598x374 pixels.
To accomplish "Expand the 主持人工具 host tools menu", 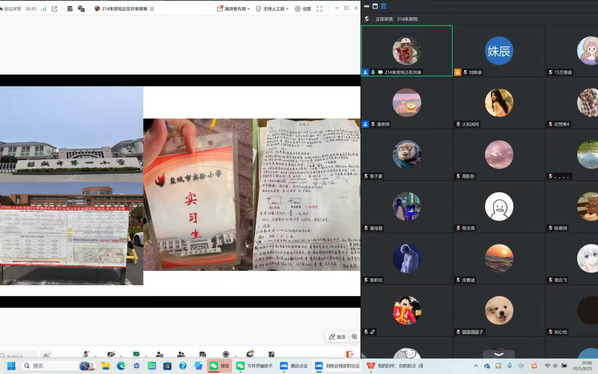I will tap(272, 8).
